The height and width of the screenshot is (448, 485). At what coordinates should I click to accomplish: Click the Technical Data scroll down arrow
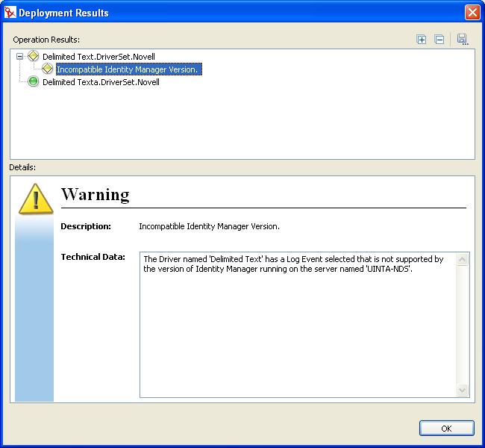click(x=462, y=390)
